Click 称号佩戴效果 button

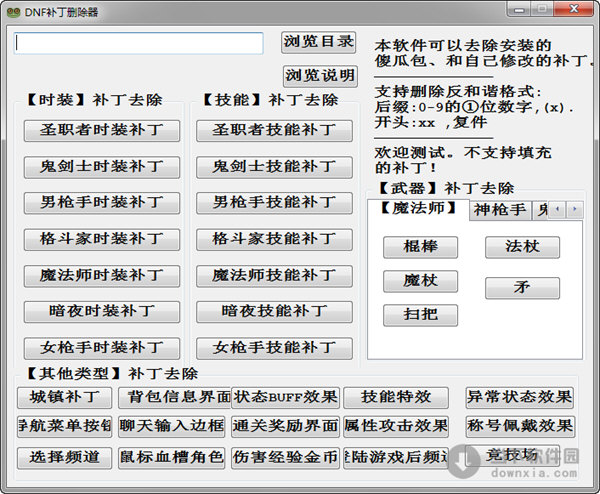(x=520, y=427)
